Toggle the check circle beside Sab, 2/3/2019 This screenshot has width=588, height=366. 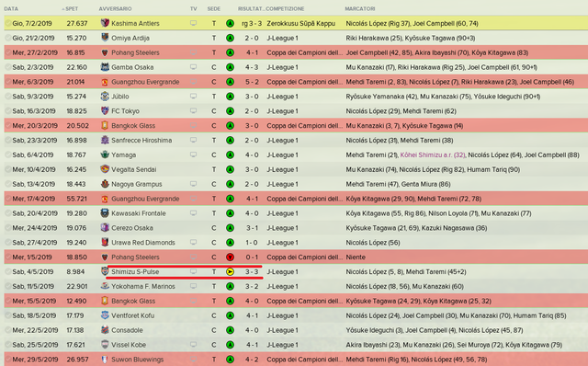[x=8, y=67]
